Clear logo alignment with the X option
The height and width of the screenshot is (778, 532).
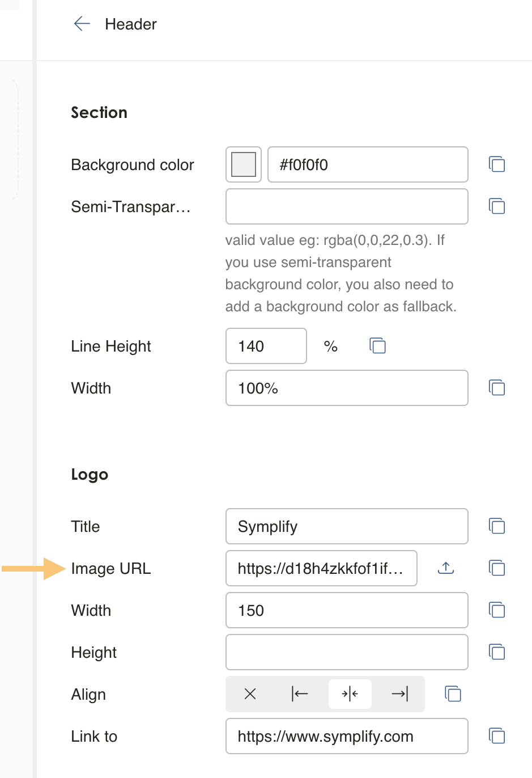tap(250, 694)
